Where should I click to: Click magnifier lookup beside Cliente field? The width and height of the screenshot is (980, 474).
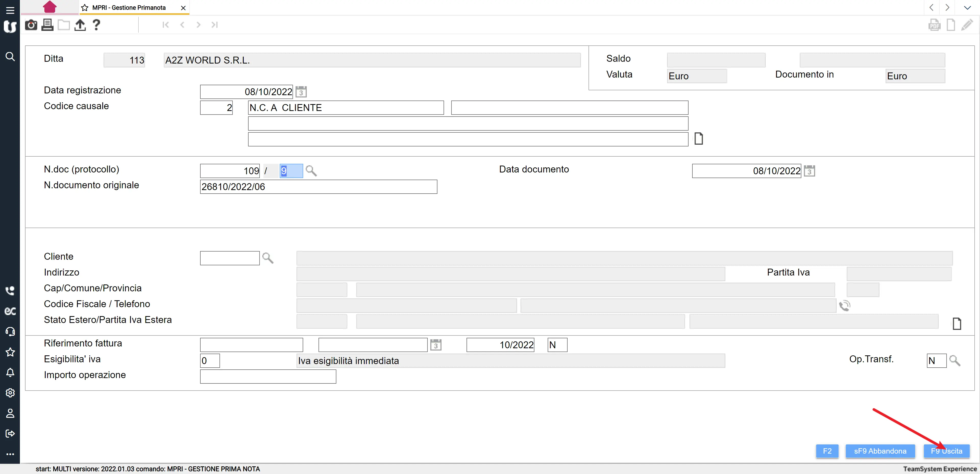coord(268,258)
